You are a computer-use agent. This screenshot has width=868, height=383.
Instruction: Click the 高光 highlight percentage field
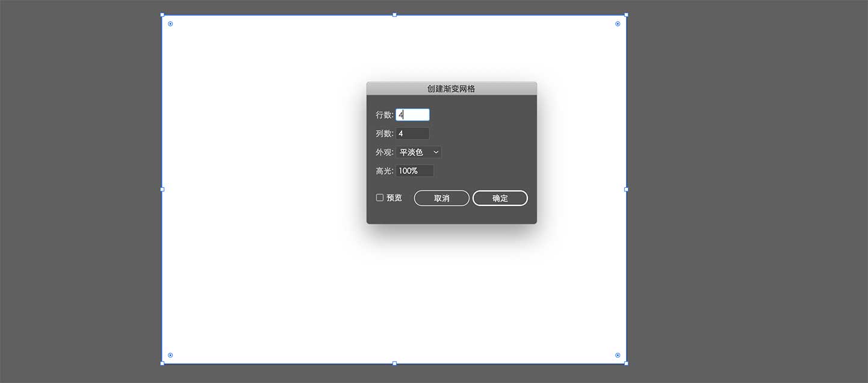click(x=415, y=171)
